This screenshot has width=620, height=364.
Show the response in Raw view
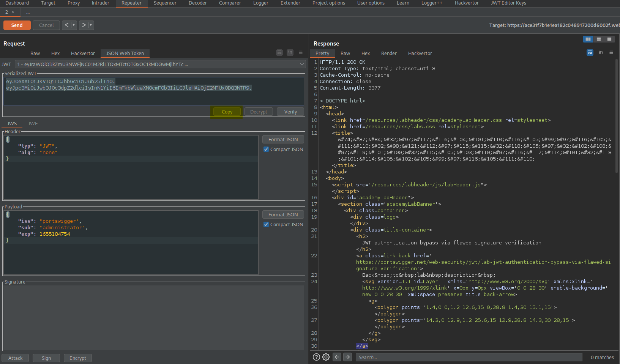click(x=345, y=54)
